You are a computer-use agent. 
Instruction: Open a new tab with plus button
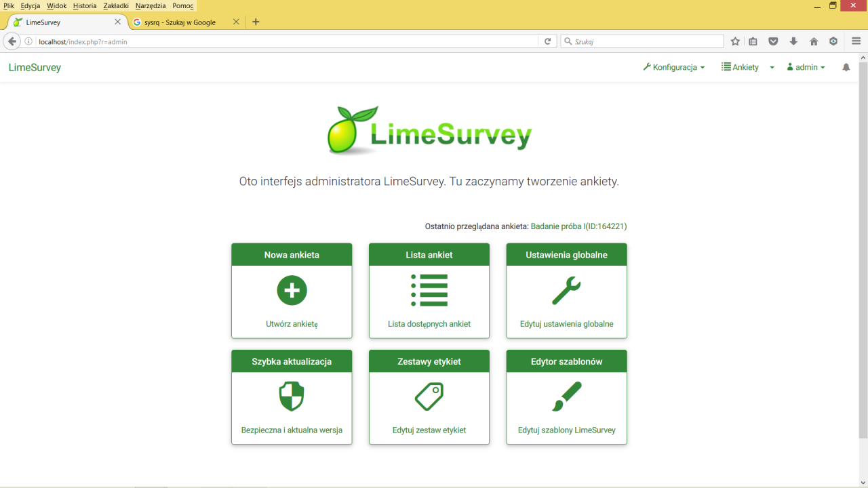click(x=256, y=22)
